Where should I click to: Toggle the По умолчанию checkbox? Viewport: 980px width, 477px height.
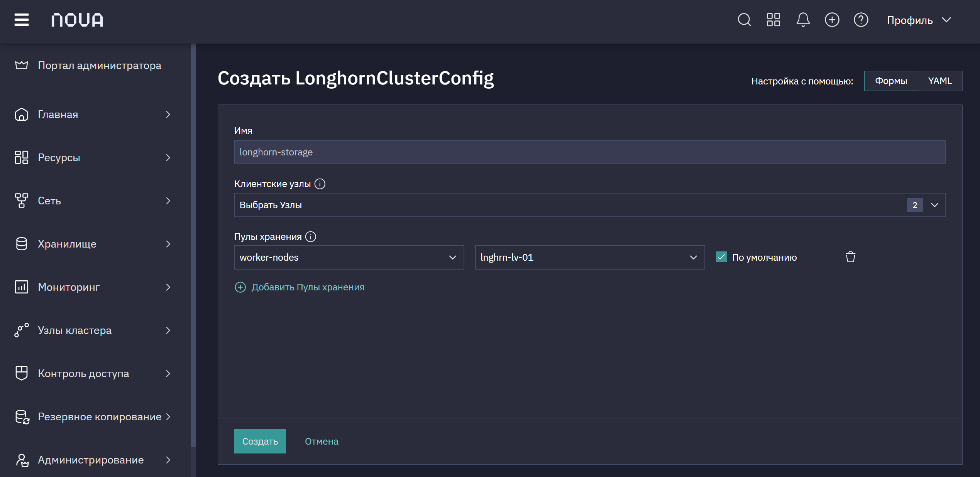coord(721,257)
